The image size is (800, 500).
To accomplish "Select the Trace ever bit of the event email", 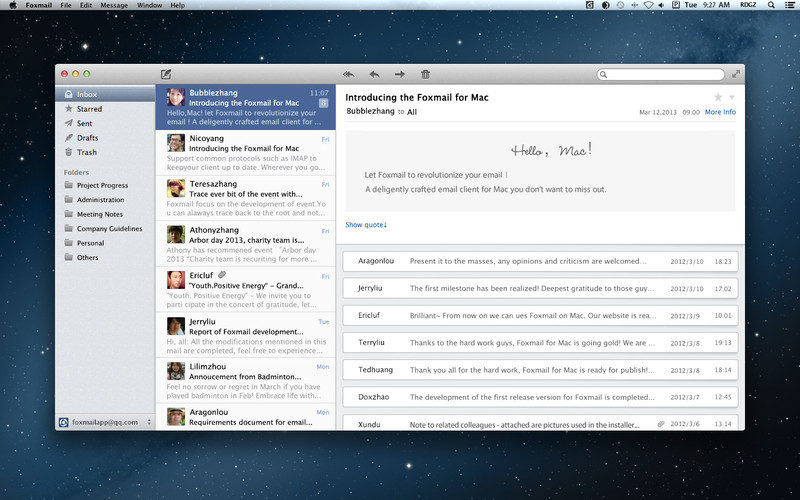I will 245,198.
